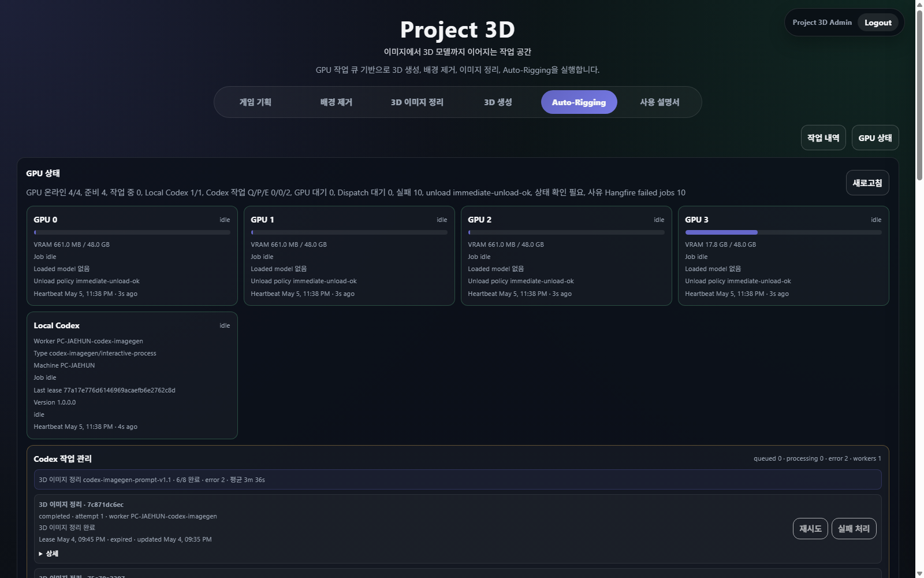Viewport: 924px width, 578px height.
Task: Select the 3D 이미지 정리 tab
Action: 417,102
